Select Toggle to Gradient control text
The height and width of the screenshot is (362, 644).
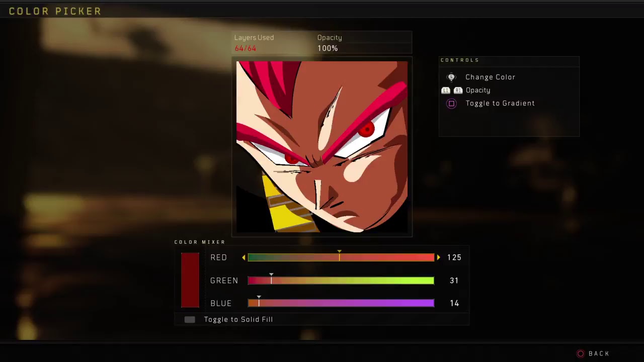coord(500,103)
